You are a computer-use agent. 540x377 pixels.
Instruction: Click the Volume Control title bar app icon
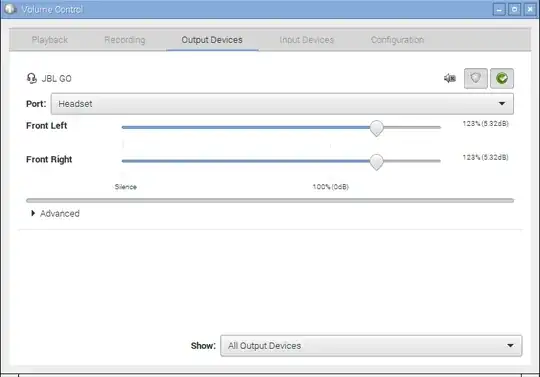click(x=10, y=9)
